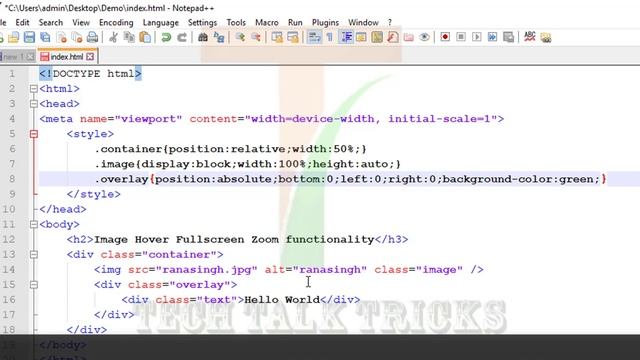Open the Tools menu
Image resolution: width=640 pixels, height=360 pixels.
coord(236,22)
